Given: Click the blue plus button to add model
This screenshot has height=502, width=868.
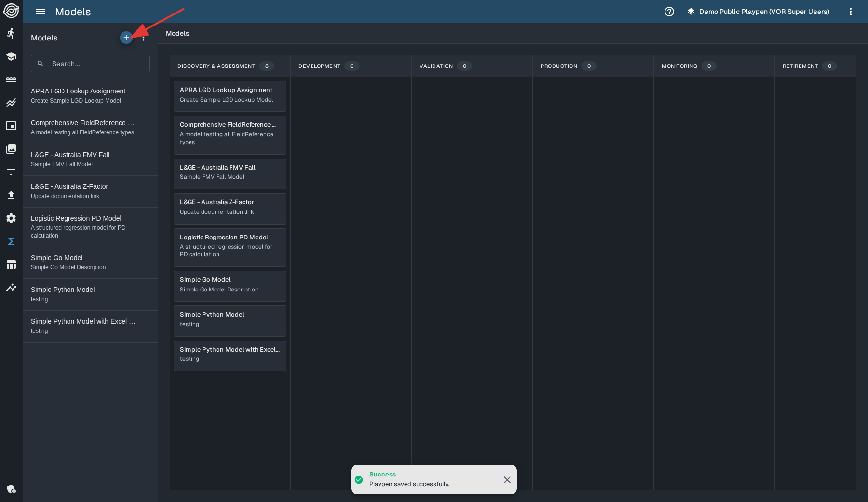Looking at the screenshot, I should [126, 38].
